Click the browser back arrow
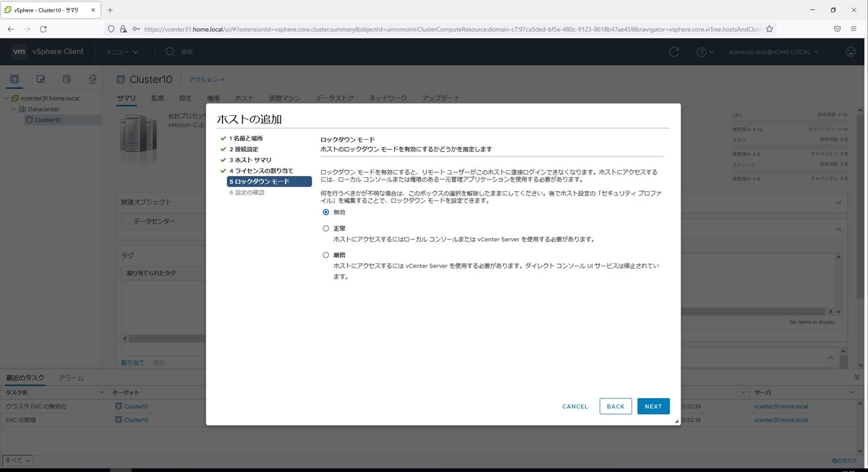 point(11,29)
